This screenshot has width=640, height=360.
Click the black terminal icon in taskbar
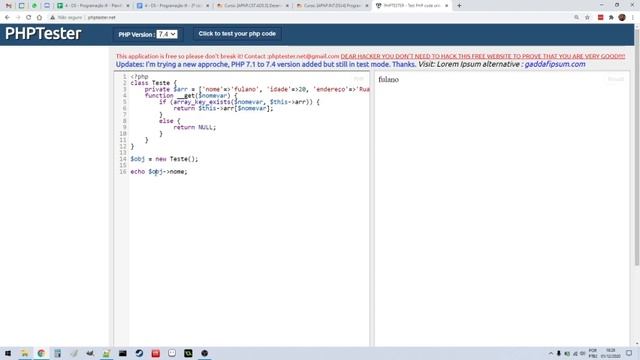pos(122,353)
